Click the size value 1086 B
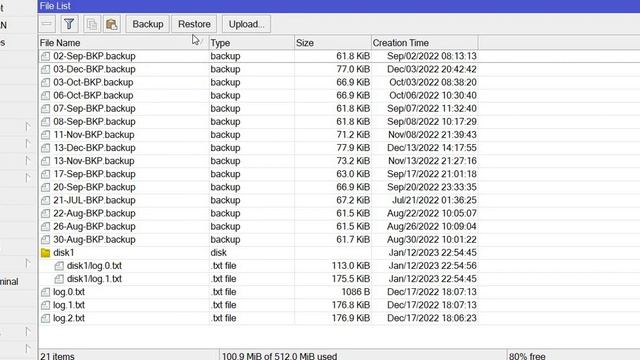The width and height of the screenshot is (640, 360). tap(356, 292)
